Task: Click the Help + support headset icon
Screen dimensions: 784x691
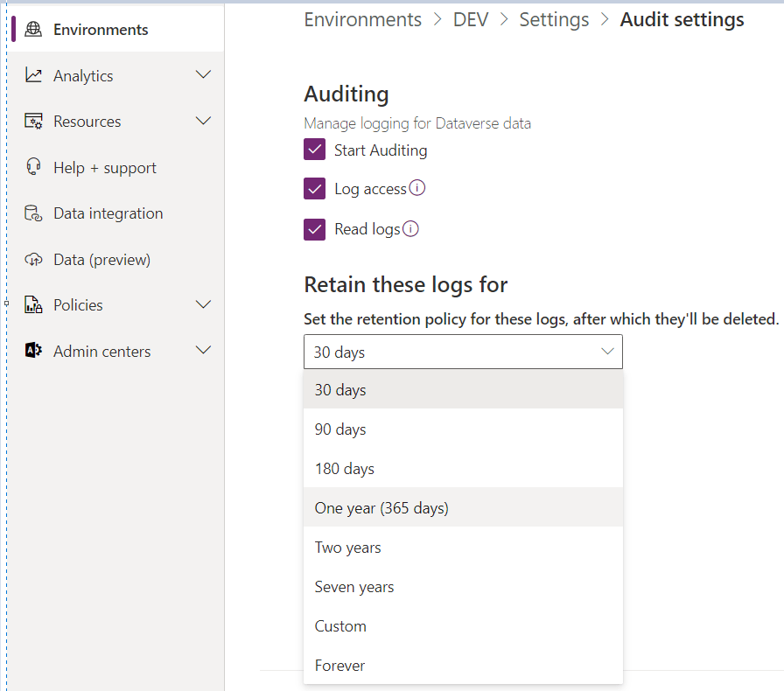Action: pos(33,168)
